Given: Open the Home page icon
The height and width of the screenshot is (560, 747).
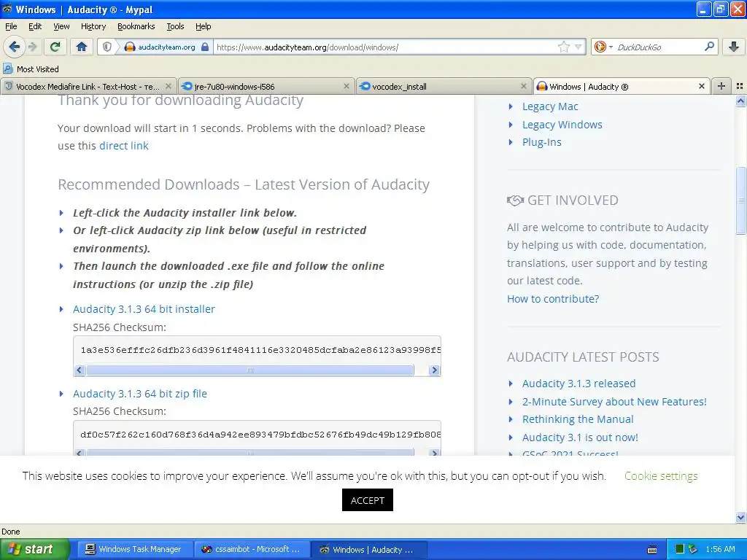Looking at the screenshot, I should [82, 47].
